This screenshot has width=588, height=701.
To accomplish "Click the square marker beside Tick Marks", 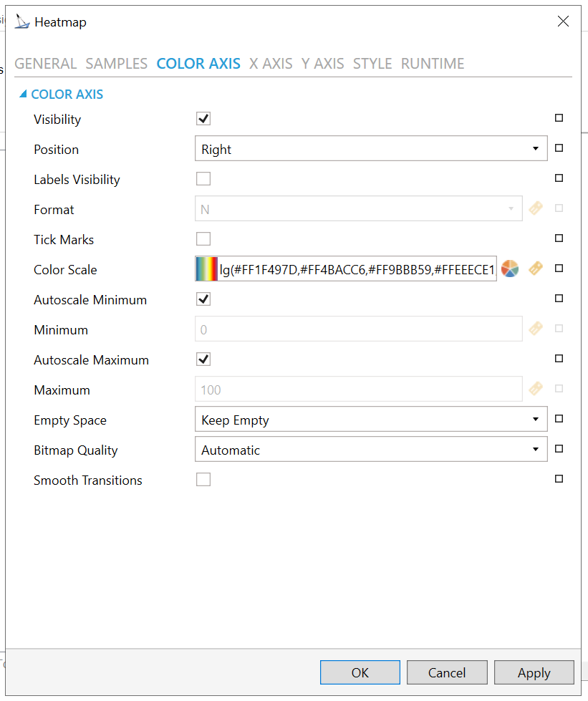I will pyautogui.click(x=559, y=238).
